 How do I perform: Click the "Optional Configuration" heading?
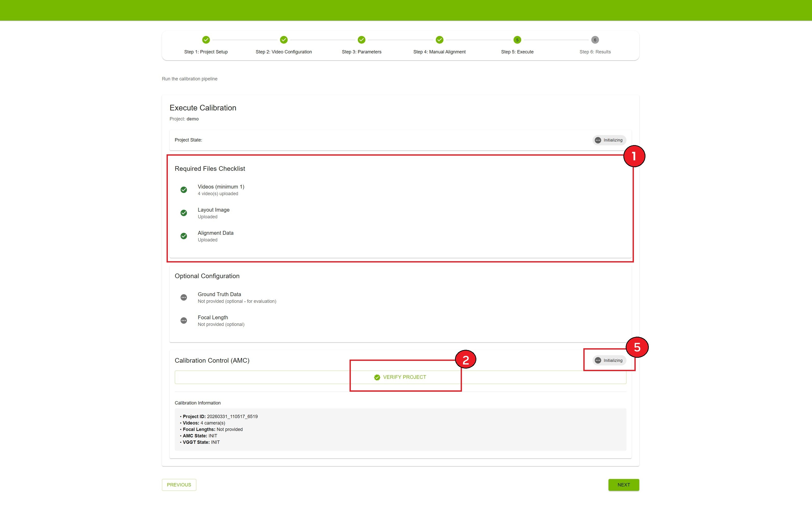coord(207,276)
